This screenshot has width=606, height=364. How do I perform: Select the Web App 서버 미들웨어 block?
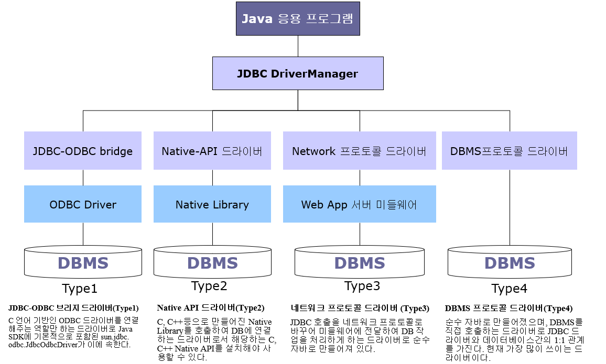point(360,204)
